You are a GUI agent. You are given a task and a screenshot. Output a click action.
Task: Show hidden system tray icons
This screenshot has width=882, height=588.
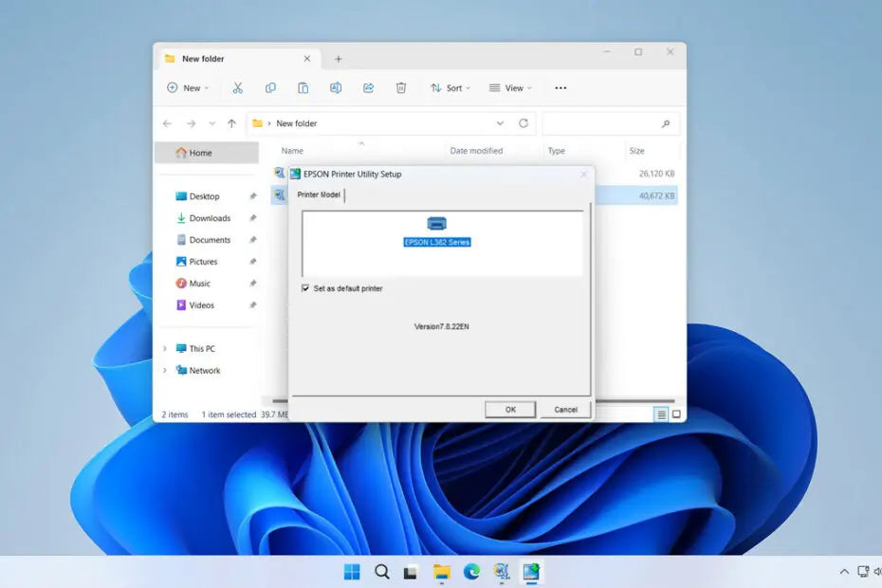pyautogui.click(x=844, y=572)
